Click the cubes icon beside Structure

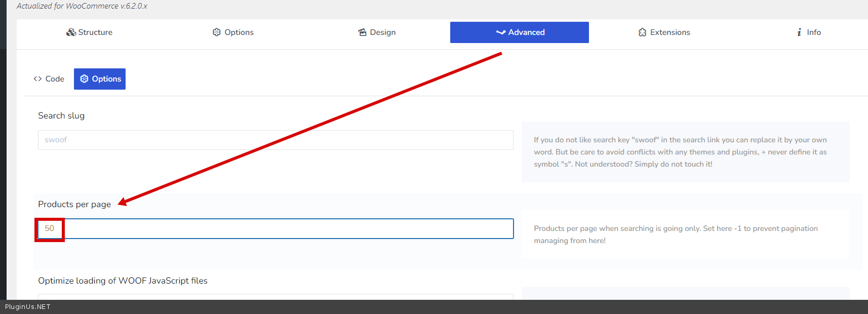[x=71, y=32]
